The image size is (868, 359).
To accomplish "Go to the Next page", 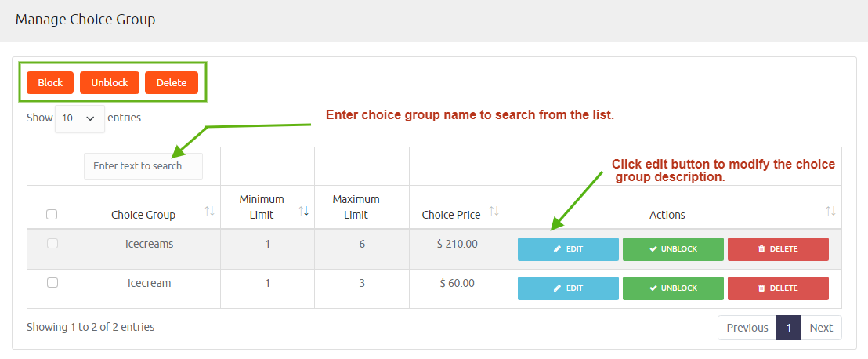I will tap(821, 328).
